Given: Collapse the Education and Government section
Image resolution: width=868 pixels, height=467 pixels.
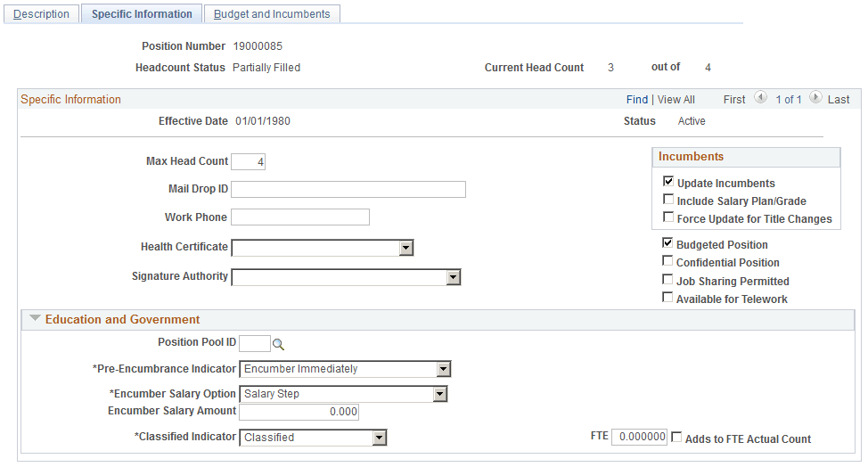Looking at the screenshot, I should pyautogui.click(x=36, y=319).
